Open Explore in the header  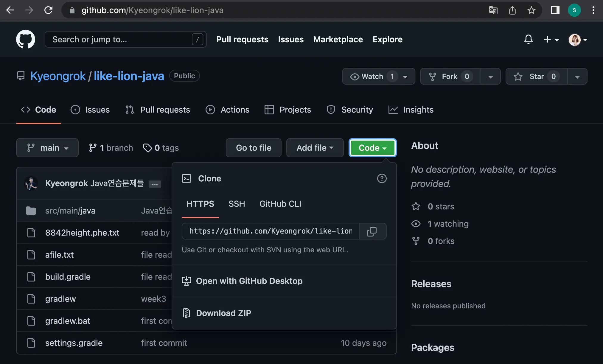pyautogui.click(x=387, y=39)
